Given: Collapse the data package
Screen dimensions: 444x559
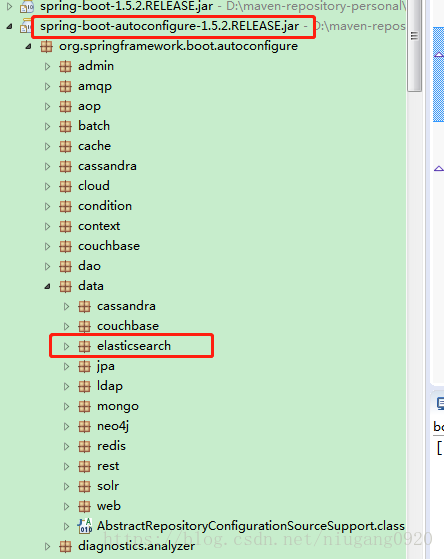Looking at the screenshot, I should pos(47,286).
